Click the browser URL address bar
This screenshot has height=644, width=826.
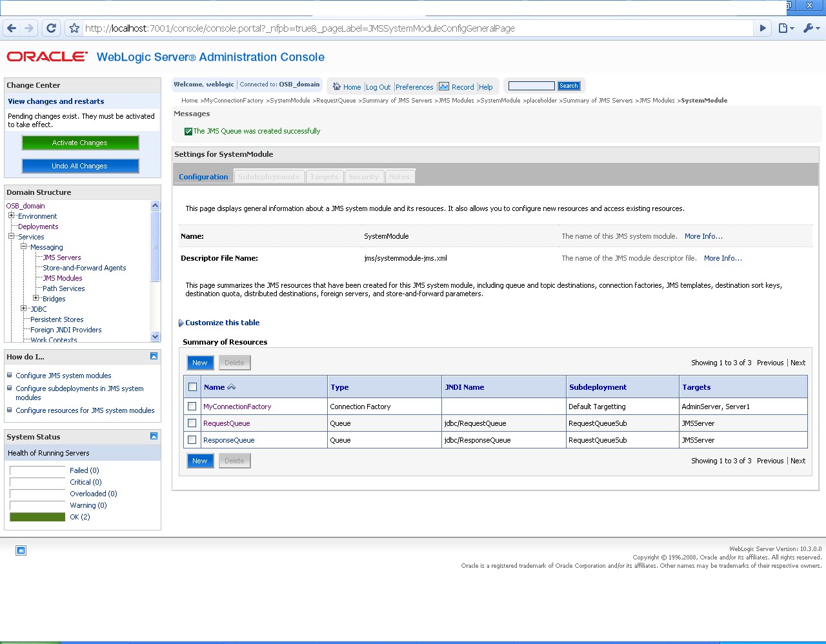[418, 28]
